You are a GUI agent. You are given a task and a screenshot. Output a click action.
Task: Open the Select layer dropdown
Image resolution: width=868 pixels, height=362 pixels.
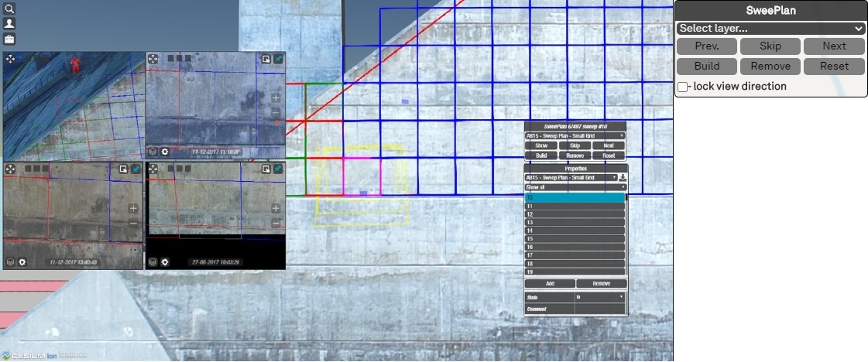[770, 29]
